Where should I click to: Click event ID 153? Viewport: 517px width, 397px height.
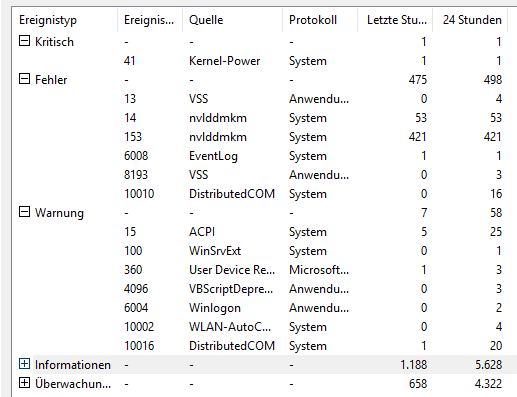(133, 137)
